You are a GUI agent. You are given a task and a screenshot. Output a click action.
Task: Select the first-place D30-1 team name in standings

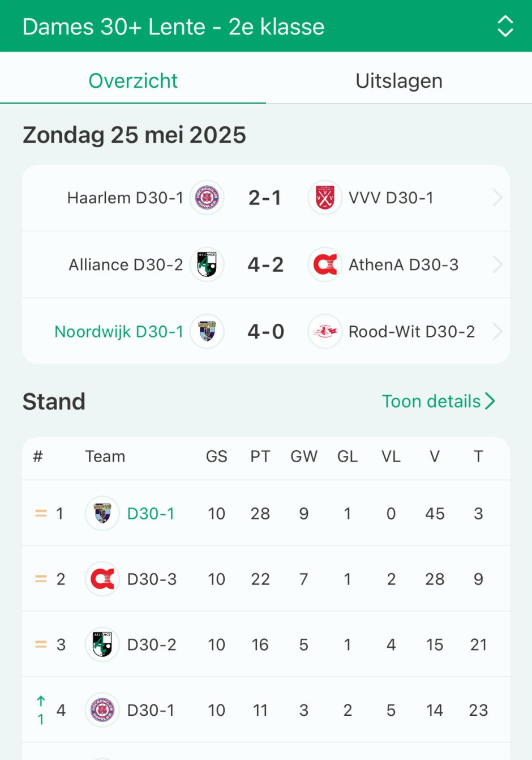(x=151, y=514)
